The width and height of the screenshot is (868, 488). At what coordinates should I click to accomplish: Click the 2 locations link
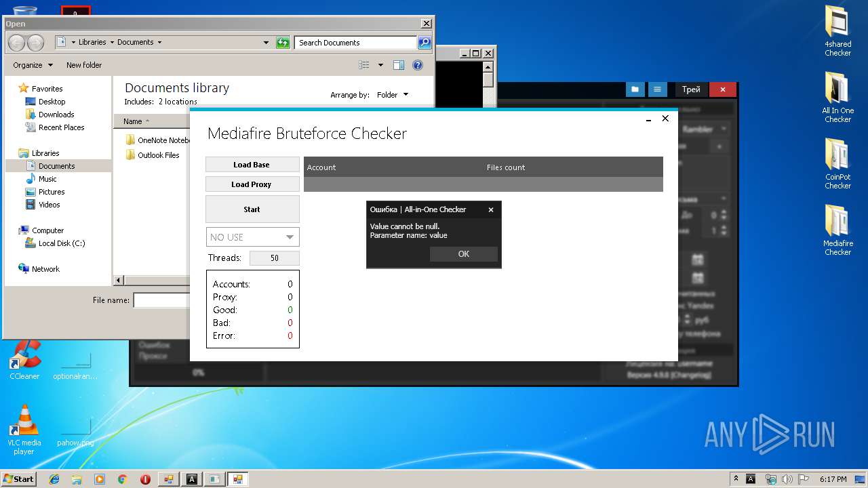(x=178, y=102)
